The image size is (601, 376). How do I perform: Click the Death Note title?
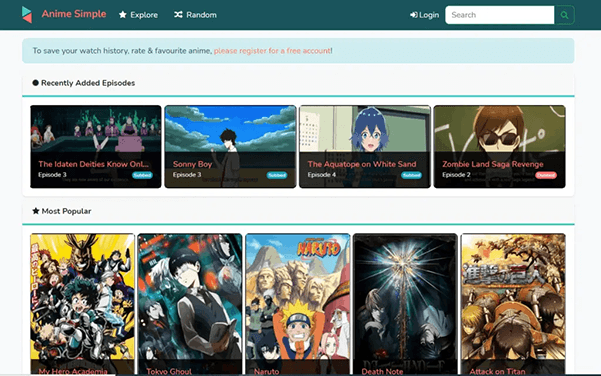click(382, 371)
